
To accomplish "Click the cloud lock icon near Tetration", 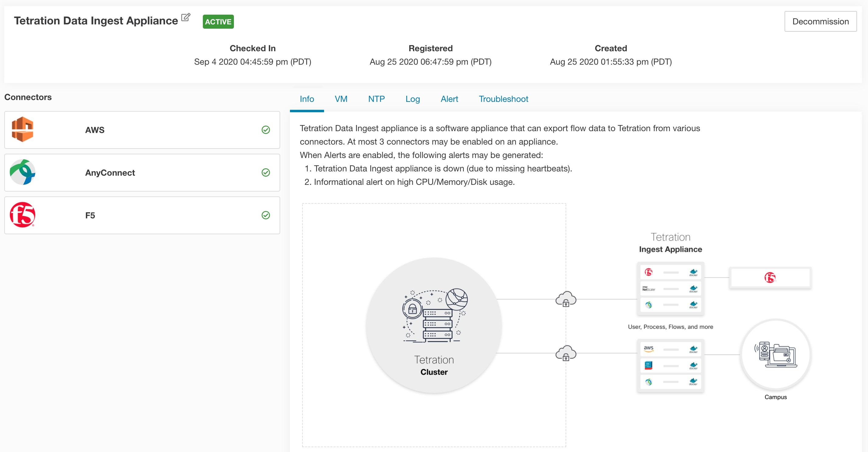I will pyautogui.click(x=566, y=300).
